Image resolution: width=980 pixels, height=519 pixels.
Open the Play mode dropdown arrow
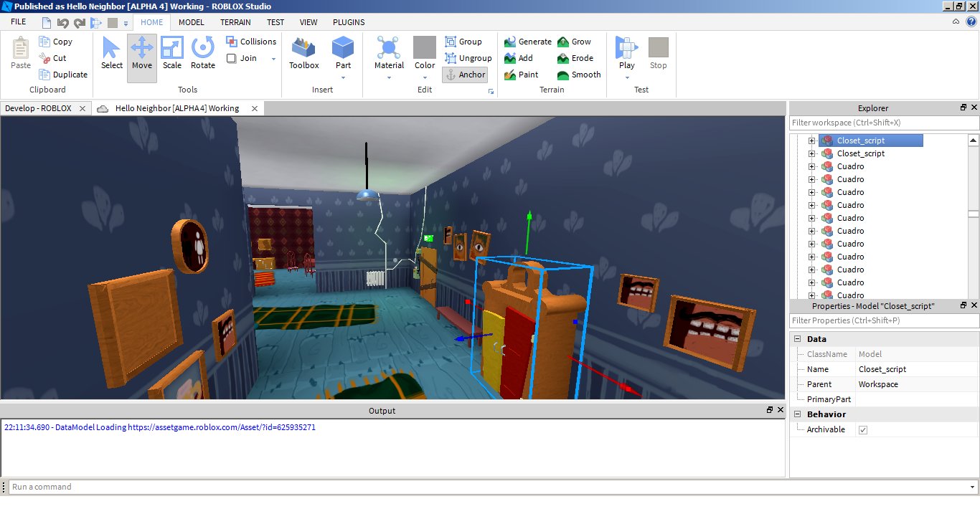627,77
